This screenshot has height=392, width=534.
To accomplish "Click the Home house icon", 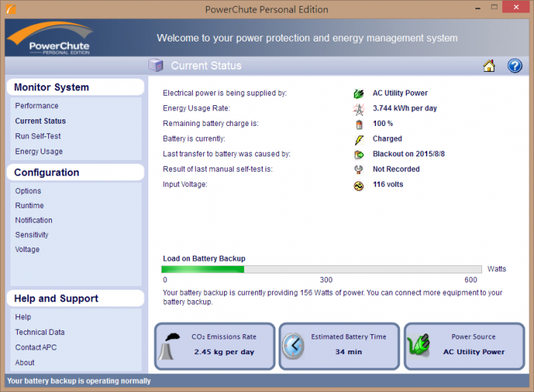I will tap(489, 66).
